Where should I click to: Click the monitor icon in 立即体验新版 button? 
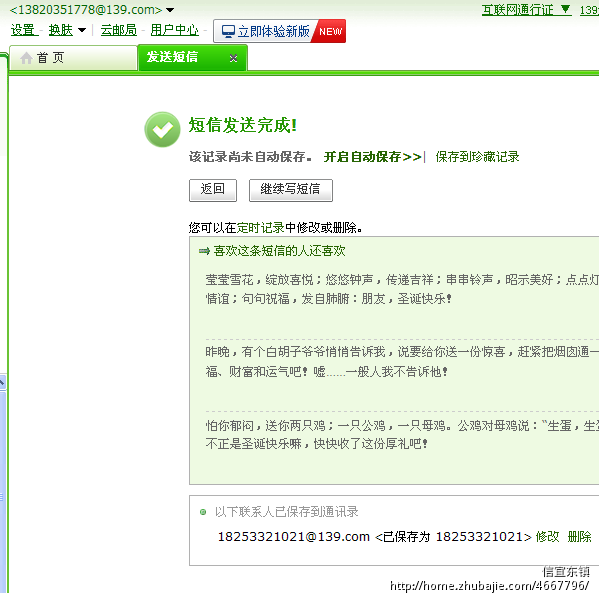(x=228, y=31)
